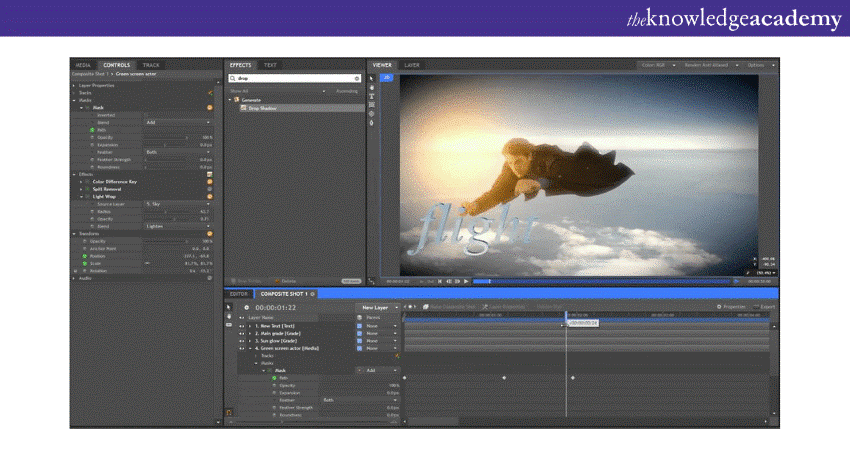Open the Source Layer dropdown
850x450 pixels.
pyautogui.click(x=178, y=204)
